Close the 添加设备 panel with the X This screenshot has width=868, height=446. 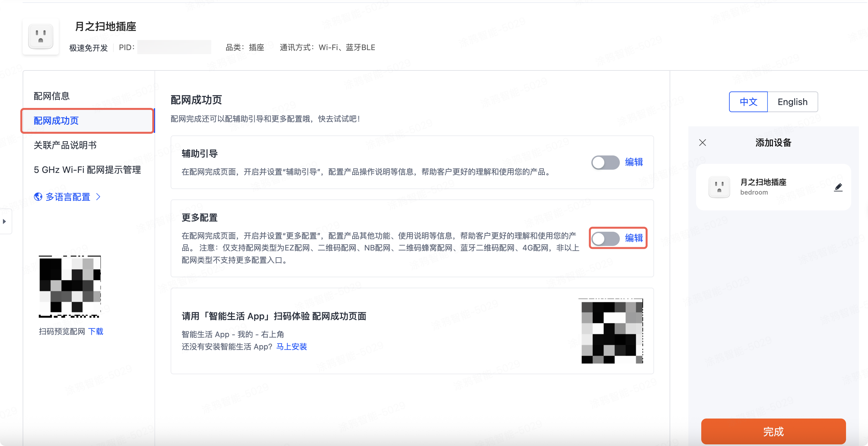[702, 142]
